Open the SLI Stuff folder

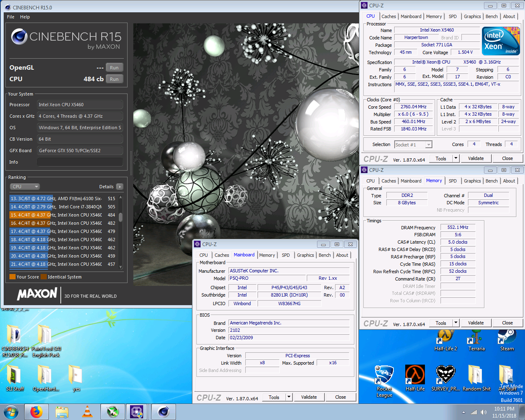pos(15,378)
